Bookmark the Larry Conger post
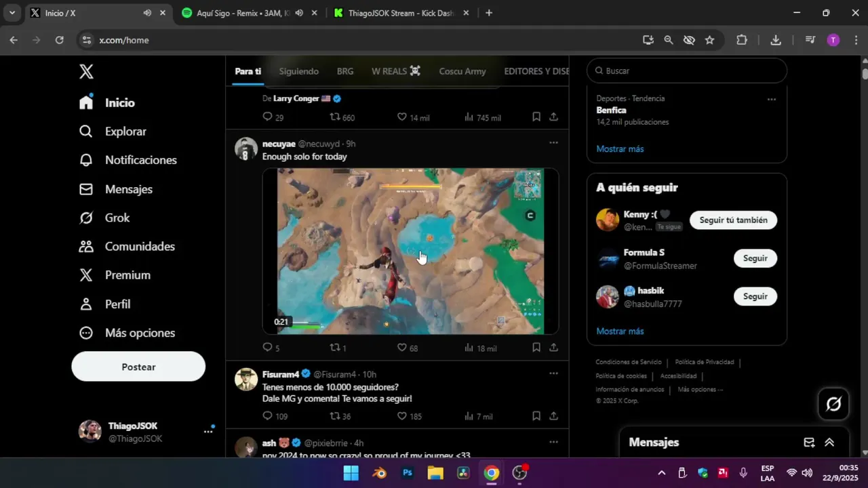This screenshot has height=488, width=868. (x=536, y=117)
